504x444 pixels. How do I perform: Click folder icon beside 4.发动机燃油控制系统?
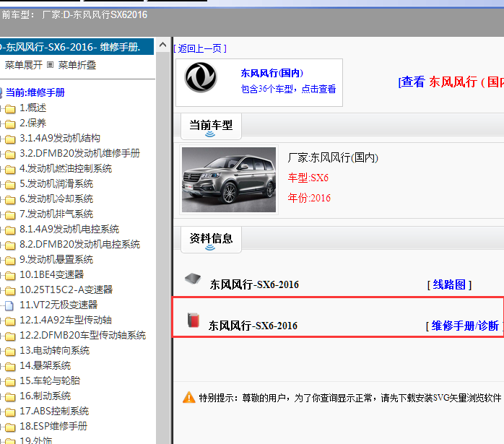click(x=10, y=170)
